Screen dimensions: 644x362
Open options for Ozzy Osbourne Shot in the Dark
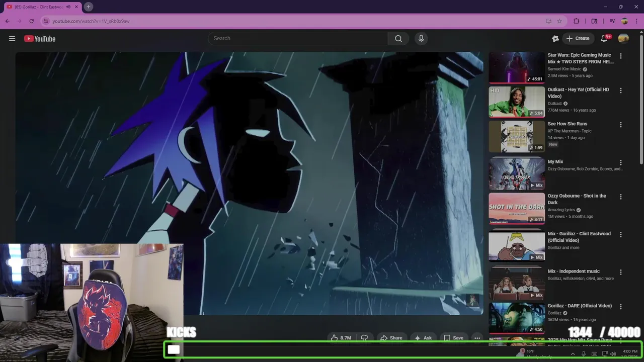(x=621, y=197)
